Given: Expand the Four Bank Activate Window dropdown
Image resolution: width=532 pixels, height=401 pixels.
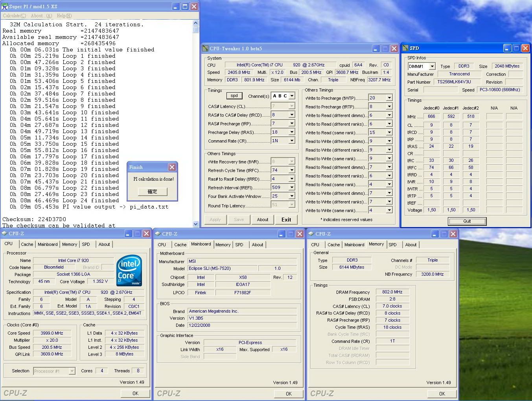Looking at the screenshot, I should (292, 196).
